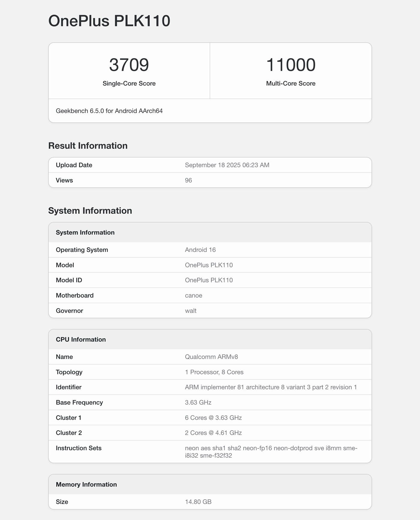Click the Instruction Sets value text
Viewport: 420px width, 520px height.
tap(271, 452)
